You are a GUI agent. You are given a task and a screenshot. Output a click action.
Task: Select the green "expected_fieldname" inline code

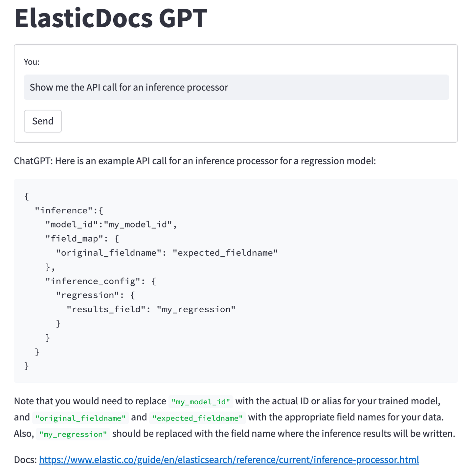coord(197,418)
